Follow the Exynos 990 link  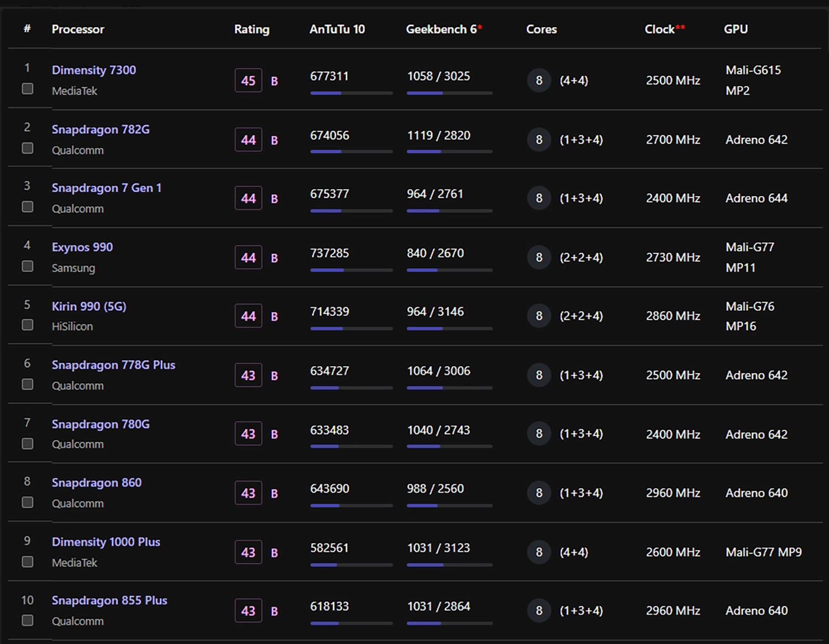pyautogui.click(x=82, y=247)
